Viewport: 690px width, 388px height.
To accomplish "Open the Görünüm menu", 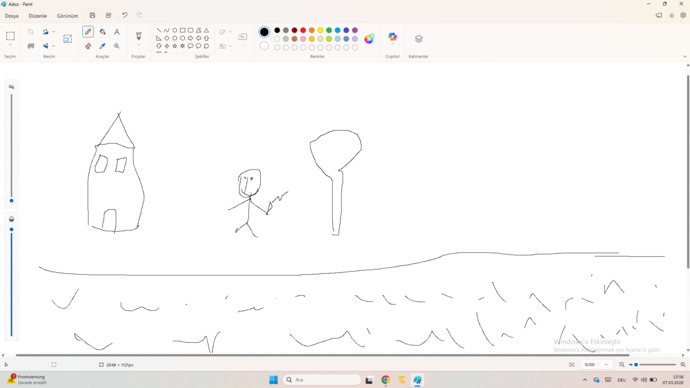I will [67, 16].
